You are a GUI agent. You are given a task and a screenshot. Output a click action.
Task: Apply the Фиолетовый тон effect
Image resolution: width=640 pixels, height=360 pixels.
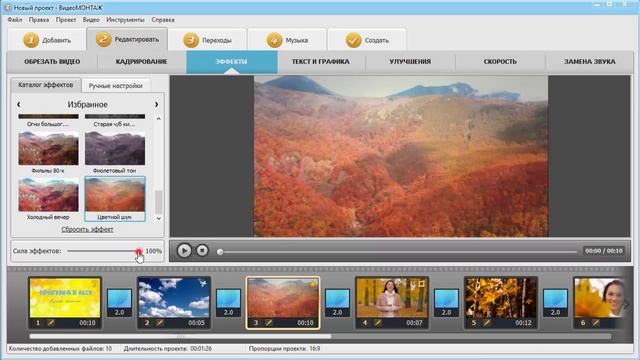(x=115, y=153)
